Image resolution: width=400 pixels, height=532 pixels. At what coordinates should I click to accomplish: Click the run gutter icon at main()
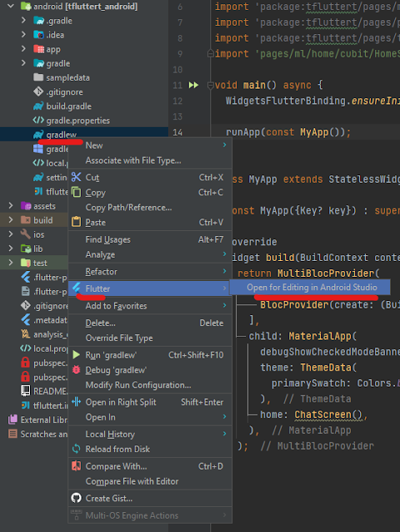pos(194,85)
